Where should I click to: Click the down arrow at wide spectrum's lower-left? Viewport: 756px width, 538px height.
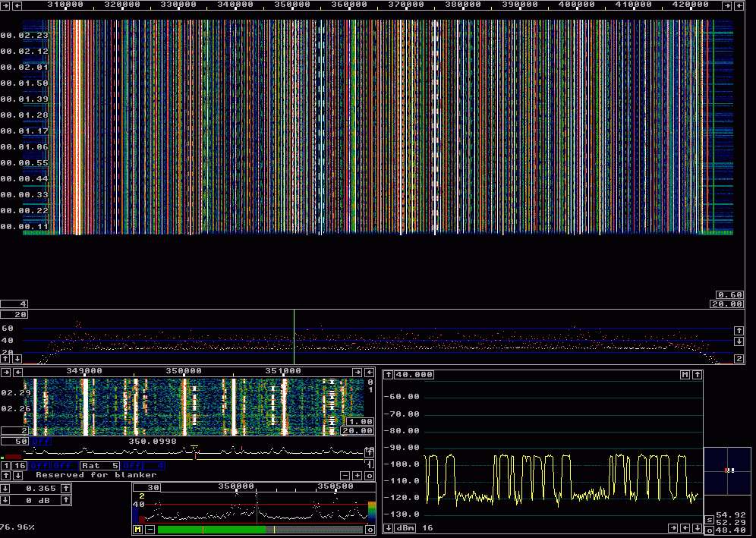tap(17, 358)
